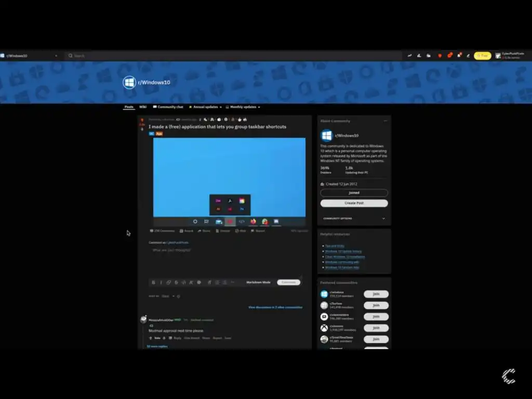Insert a link in comment editor
The height and width of the screenshot is (399, 532).
(168, 282)
